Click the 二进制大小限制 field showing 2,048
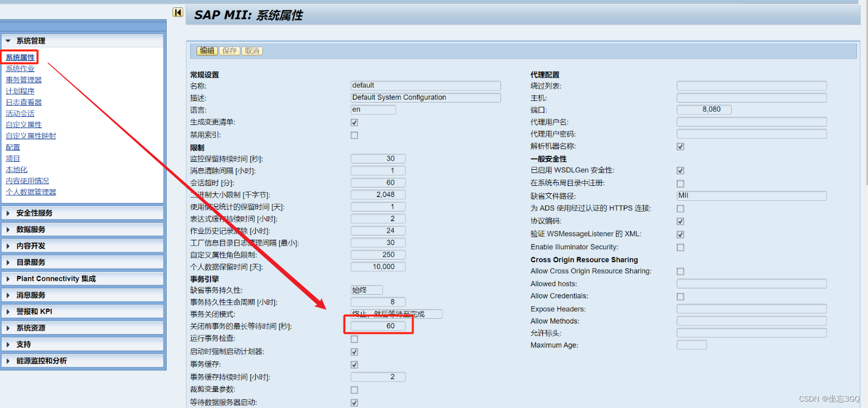 click(378, 195)
